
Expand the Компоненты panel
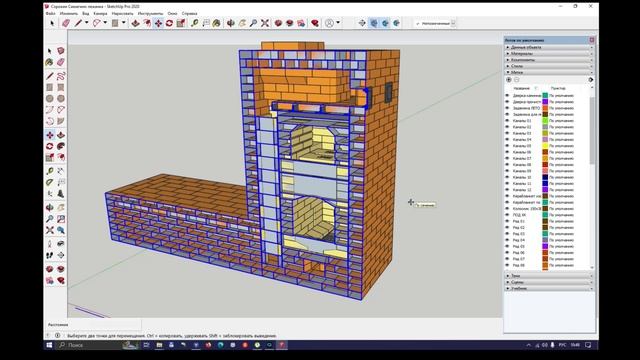pos(549,60)
